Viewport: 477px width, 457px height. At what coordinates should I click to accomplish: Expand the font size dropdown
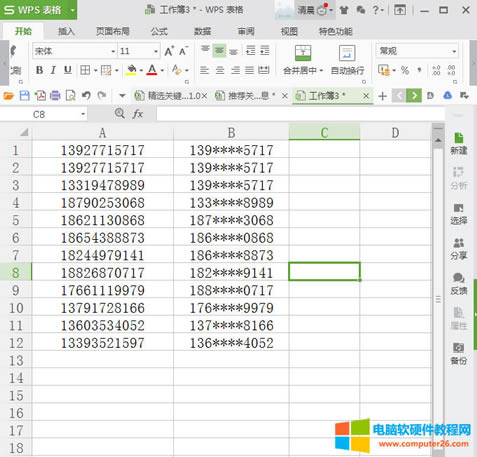(x=156, y=51)
